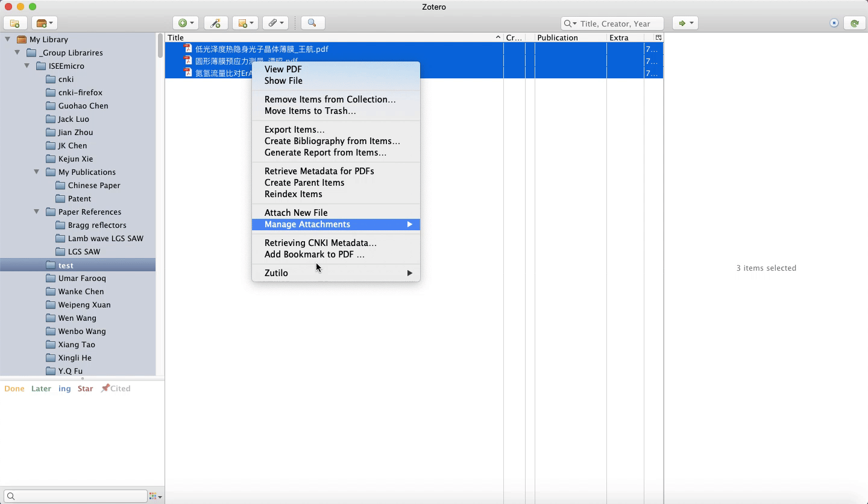This screenshot has width=868, height=504.
Task: Open the Locate green arrow dropdown
Action: point(685,23)
